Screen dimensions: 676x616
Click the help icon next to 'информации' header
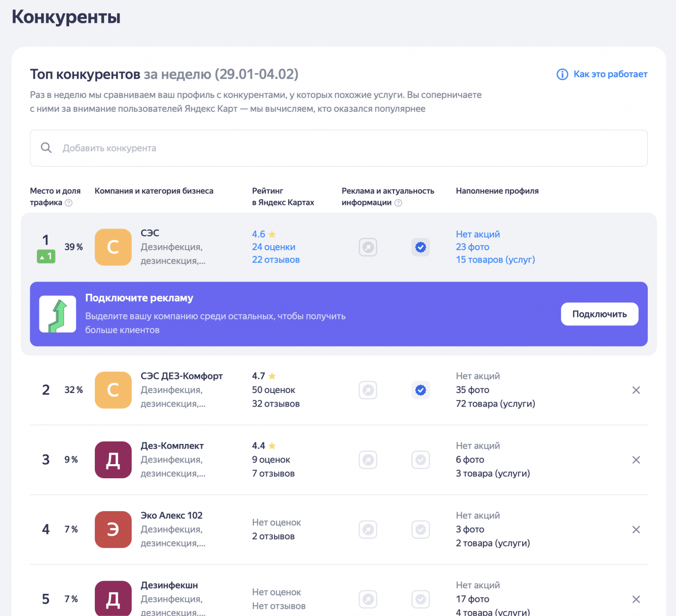(x=398, y=203)
